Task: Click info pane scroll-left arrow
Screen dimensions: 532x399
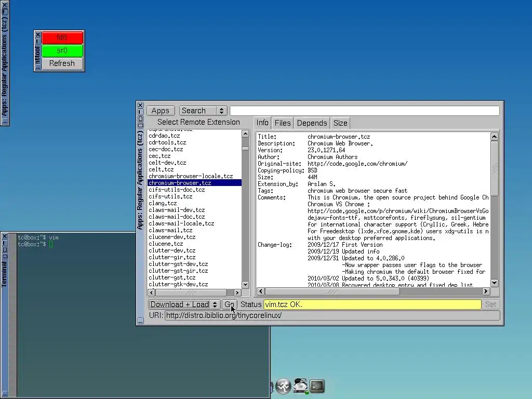Action: (261, 291)
